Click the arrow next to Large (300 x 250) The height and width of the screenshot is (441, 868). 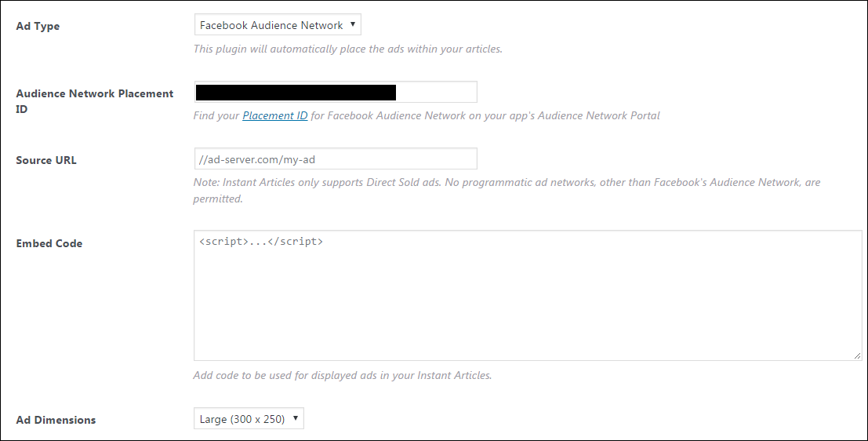click(x=295, y=418)
